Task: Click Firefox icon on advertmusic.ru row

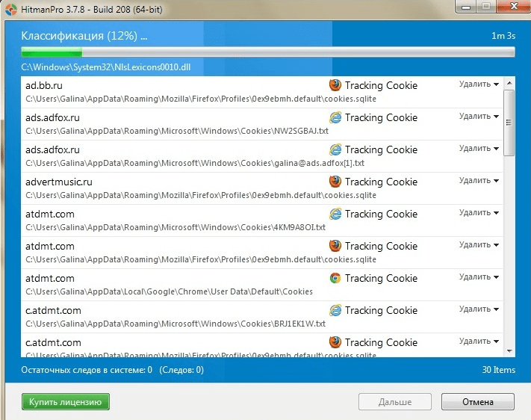Action: [335, 182]
